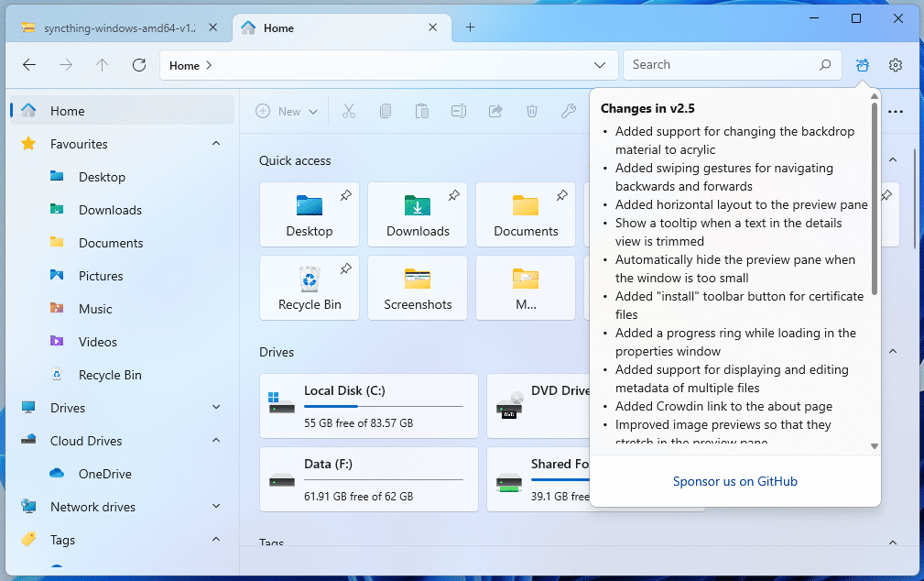Unpin the Desktop tile from Quick access

pos(345,195)
